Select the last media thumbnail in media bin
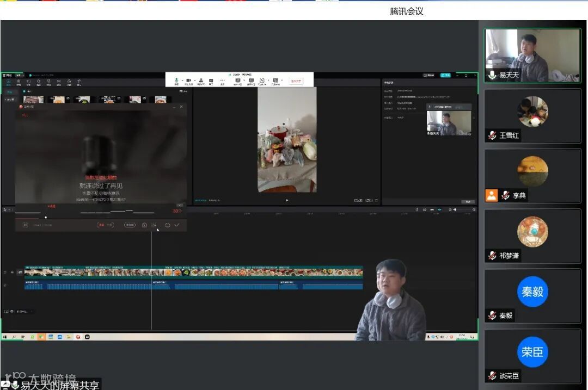This screenshot has width=588, height=390. click(x=161, y=100)
